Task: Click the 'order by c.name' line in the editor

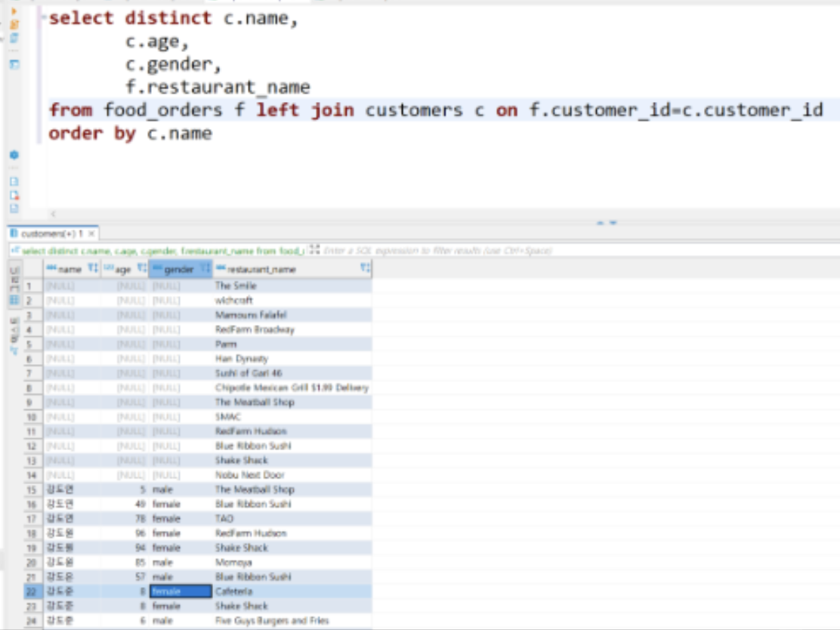Action: pyautogui.click(x=130, y=134)
